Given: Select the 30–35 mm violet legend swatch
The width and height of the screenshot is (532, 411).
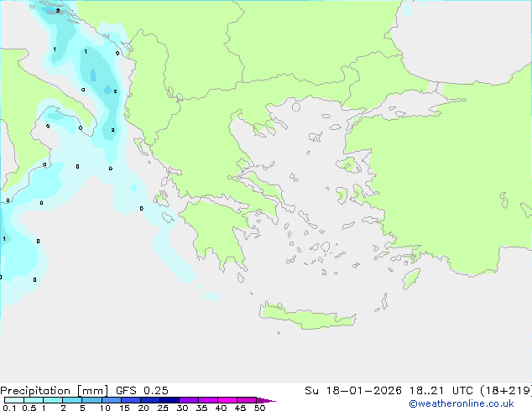Looking at the screenshot, I should [x=189, y=400].
